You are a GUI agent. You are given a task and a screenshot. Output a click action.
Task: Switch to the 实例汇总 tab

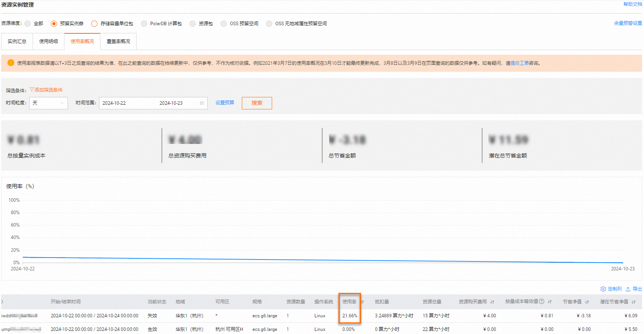point(17,42)
